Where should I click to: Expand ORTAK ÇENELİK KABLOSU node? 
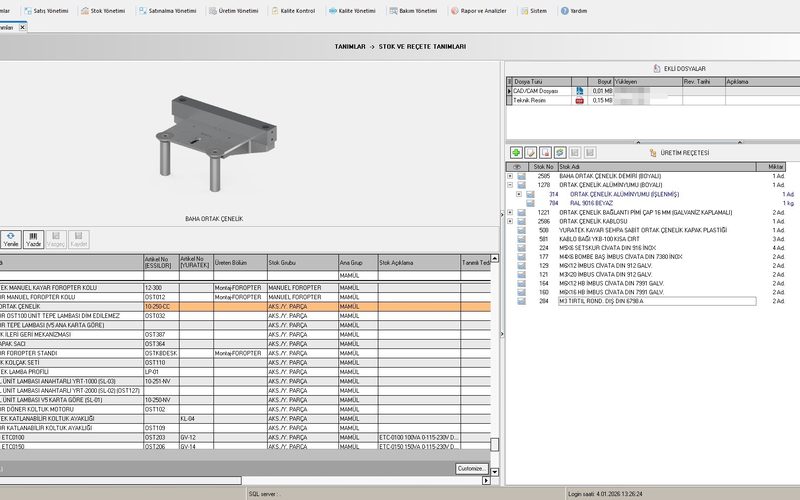pos(510,221)
